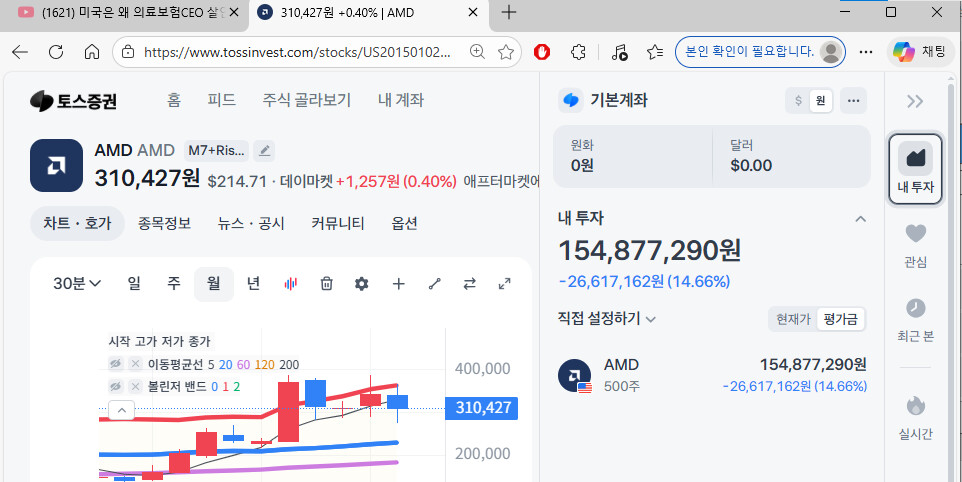962x482 pixels.
Task: Open the 커뮤니티 tab
Action: click(x=338, y=223)
